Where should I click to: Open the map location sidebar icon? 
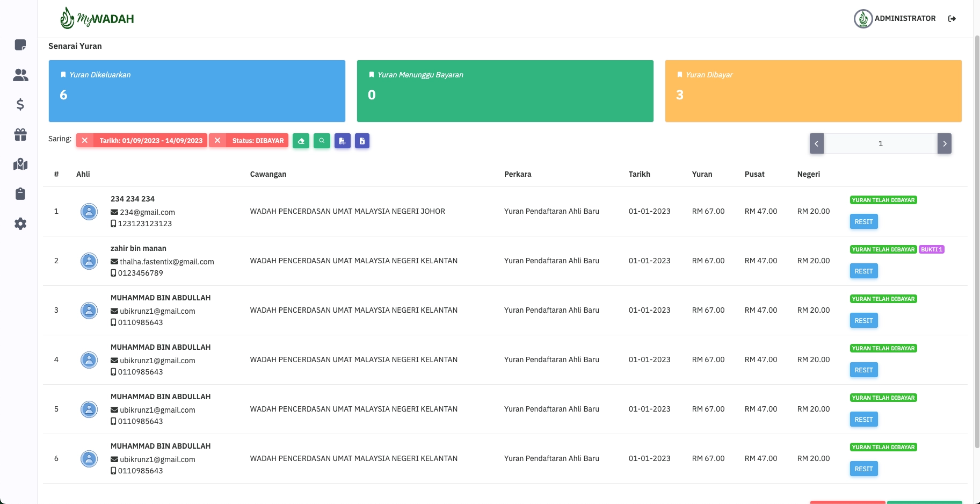click(20, 164)
